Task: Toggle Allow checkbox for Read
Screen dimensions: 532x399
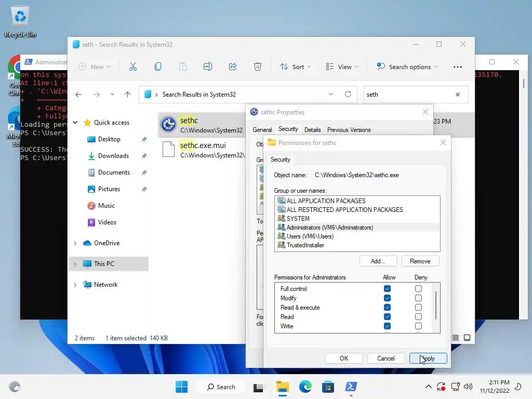Action: (x=387, y=317)
